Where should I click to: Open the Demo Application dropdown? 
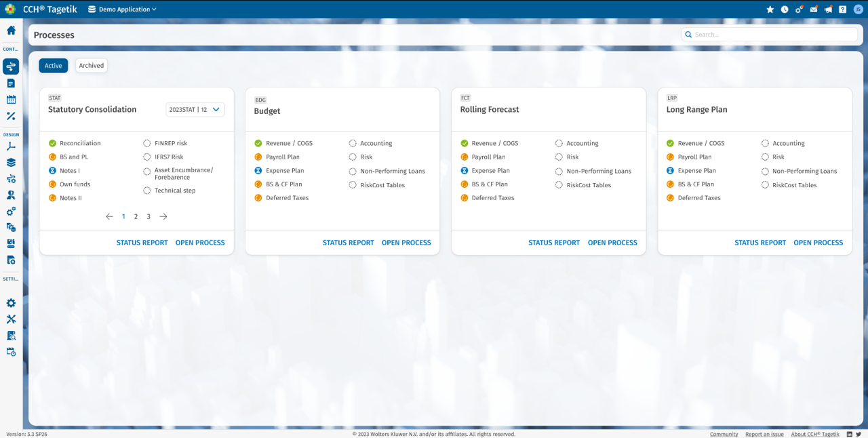(122, 9)
